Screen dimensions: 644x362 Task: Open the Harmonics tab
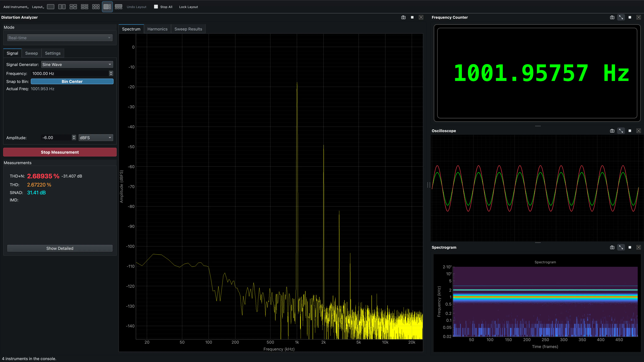158,29
